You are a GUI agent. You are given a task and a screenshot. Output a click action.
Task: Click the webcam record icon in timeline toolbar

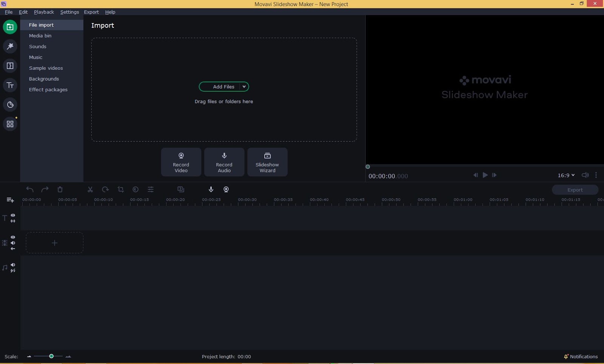click(x=226, y=189)
